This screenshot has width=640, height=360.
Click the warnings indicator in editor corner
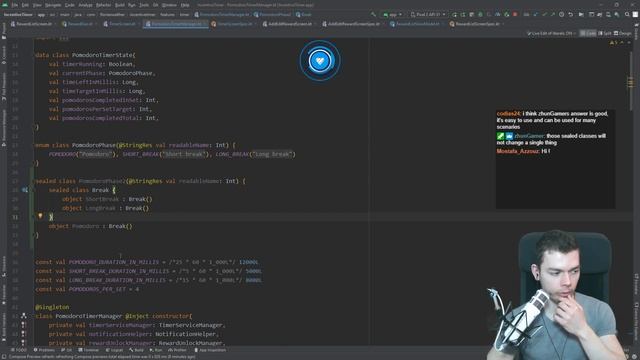click(613, 42)
